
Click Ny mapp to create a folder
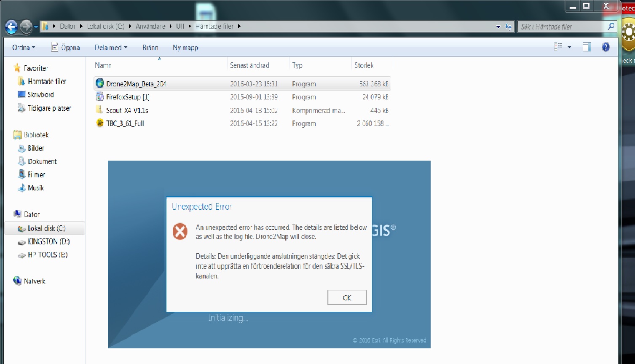click(185, 48)
